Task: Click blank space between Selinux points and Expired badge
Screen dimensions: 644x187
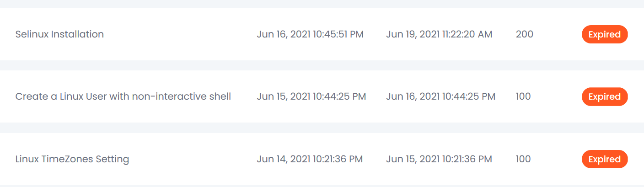Action: pyautogui.click(x=557, y=34)
